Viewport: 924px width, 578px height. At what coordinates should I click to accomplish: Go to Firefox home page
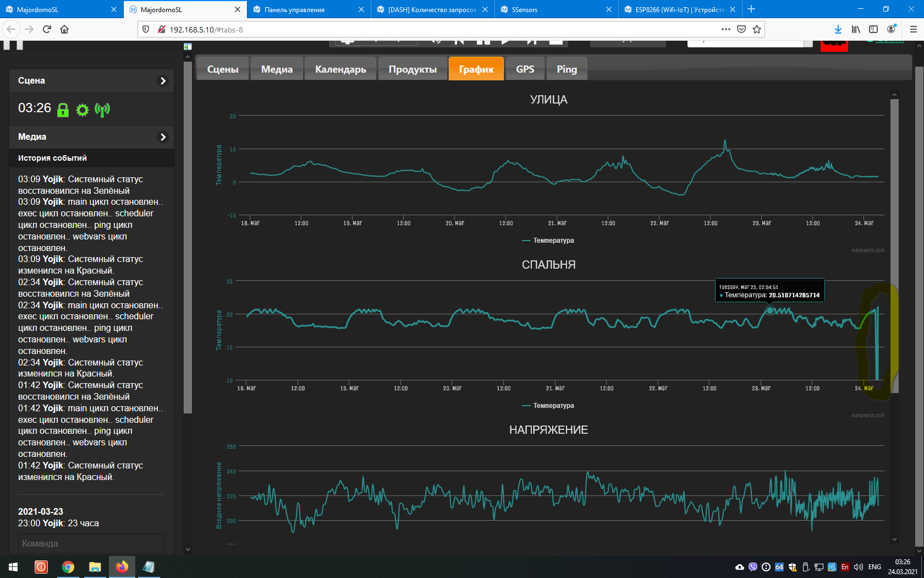pos(64,30)
